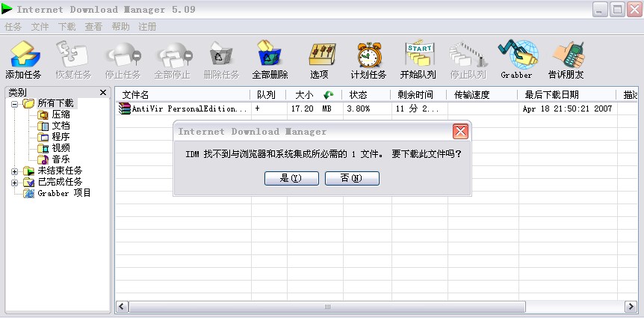
Task: Select AntiVir PersonalEdition download row
Action: [x=377, y=108]
